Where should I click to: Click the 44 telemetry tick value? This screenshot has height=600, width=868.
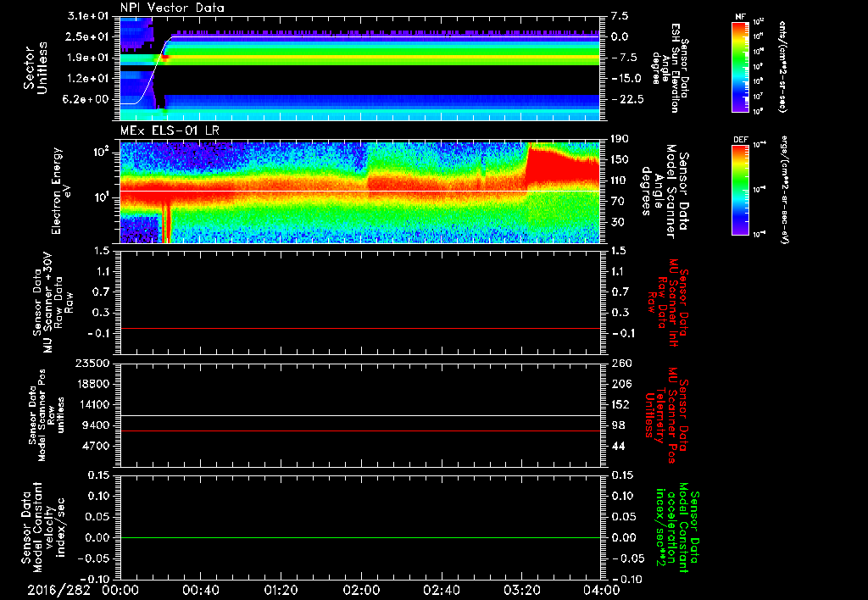pyautogui.click(x=618, y=446)
